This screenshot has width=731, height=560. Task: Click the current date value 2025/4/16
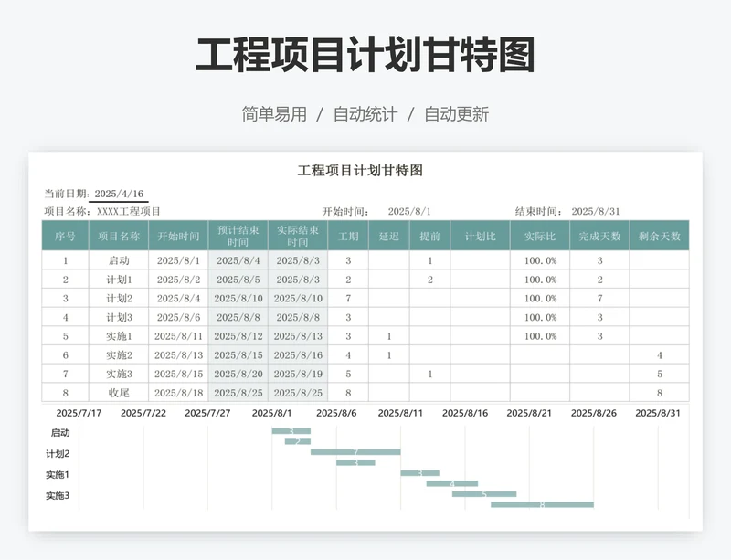(x=119, y=194)
